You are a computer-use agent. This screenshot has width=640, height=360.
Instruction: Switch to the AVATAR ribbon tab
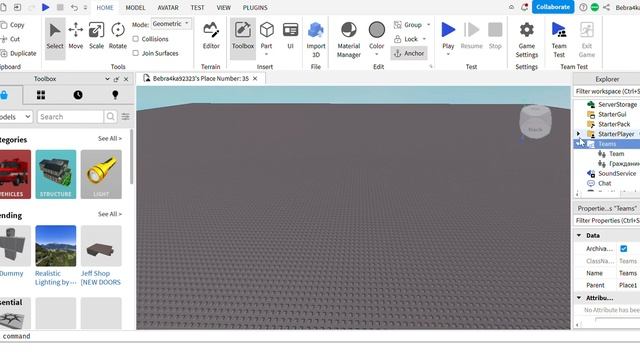168,7
